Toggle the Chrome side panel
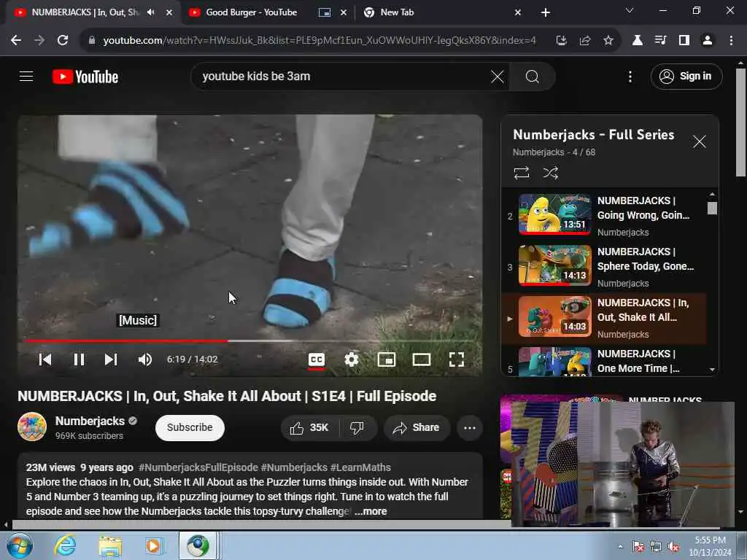 coord(684,41)
